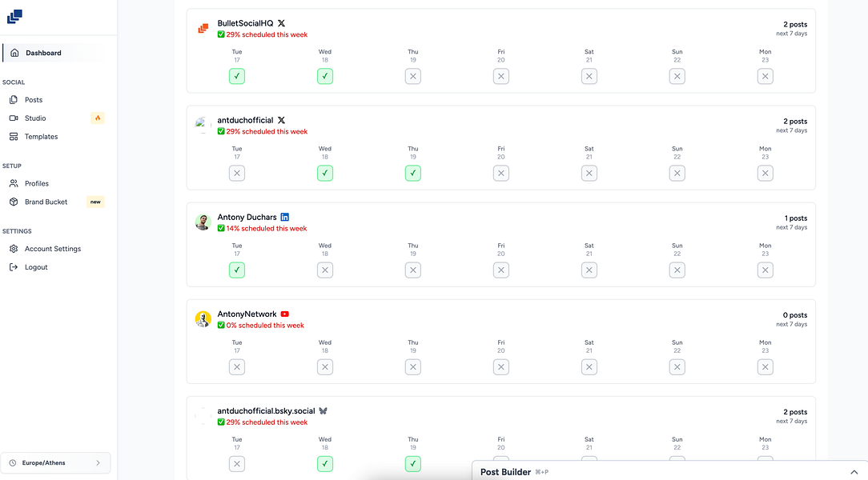Viewport: 868px width, 480px height.
Task: Toggle Antony Duchars Wed 18 empty box
Action: [x=325, y=270]
